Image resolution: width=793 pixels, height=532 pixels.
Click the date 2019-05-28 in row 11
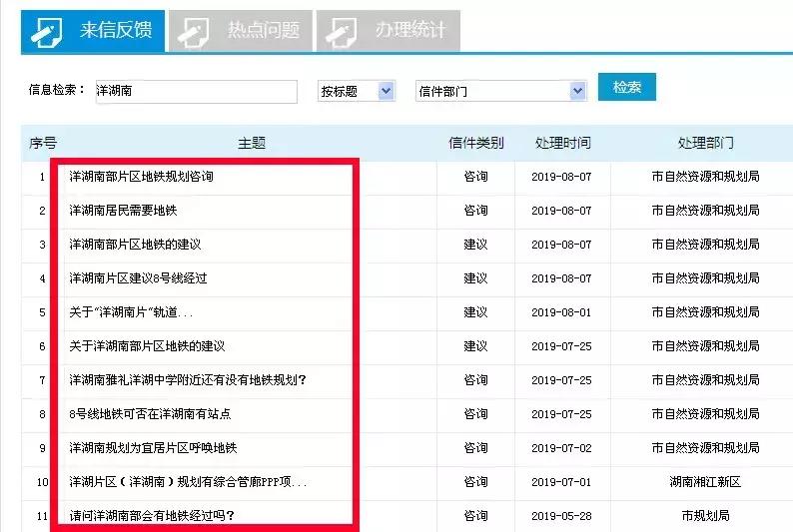(x=561, y=515)
